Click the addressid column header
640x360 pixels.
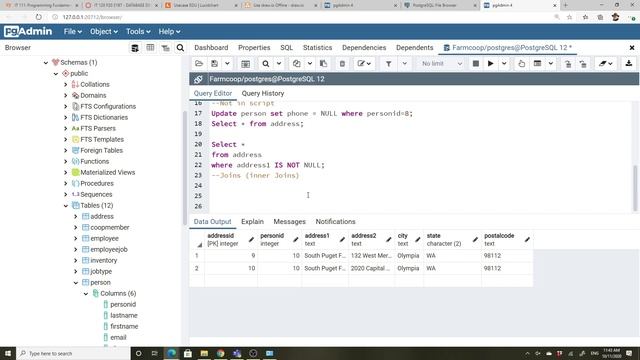click(231, 240)
